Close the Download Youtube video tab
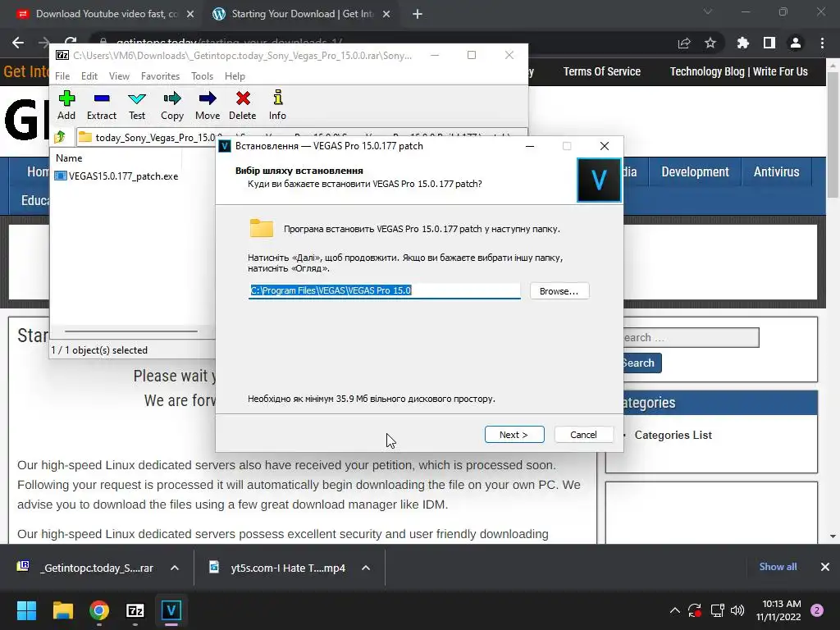 click(190, 15)
